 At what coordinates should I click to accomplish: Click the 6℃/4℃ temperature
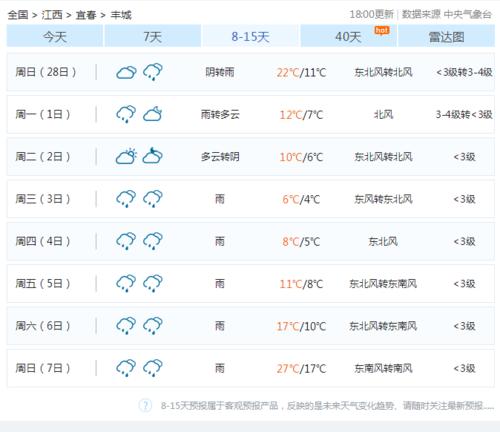click(x=301, y=199)
